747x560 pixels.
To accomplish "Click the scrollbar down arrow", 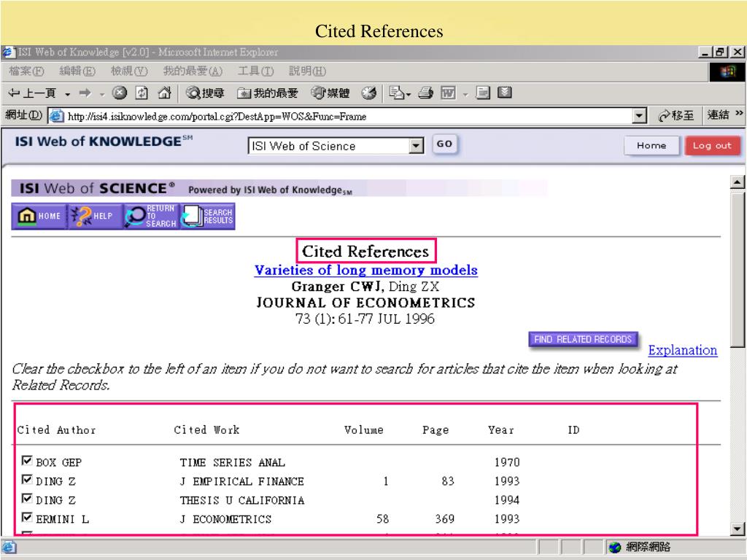I will [x=737, y=528].
